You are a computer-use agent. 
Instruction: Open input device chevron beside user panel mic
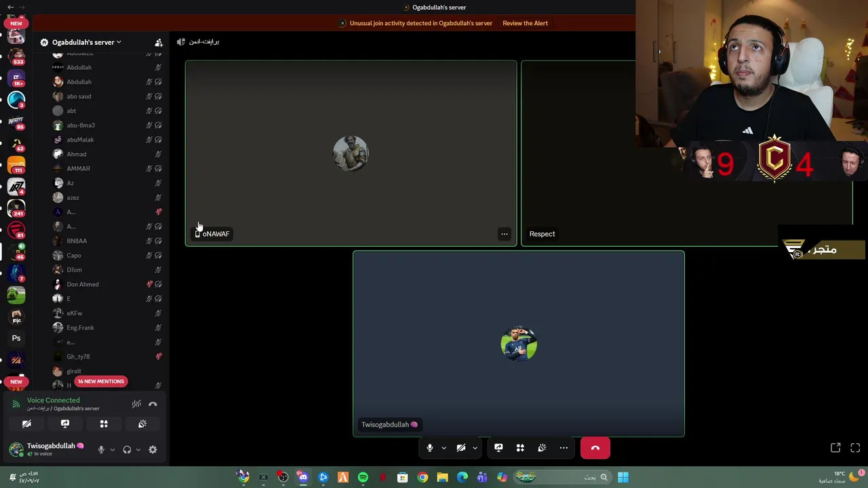[x=113, y=449]
